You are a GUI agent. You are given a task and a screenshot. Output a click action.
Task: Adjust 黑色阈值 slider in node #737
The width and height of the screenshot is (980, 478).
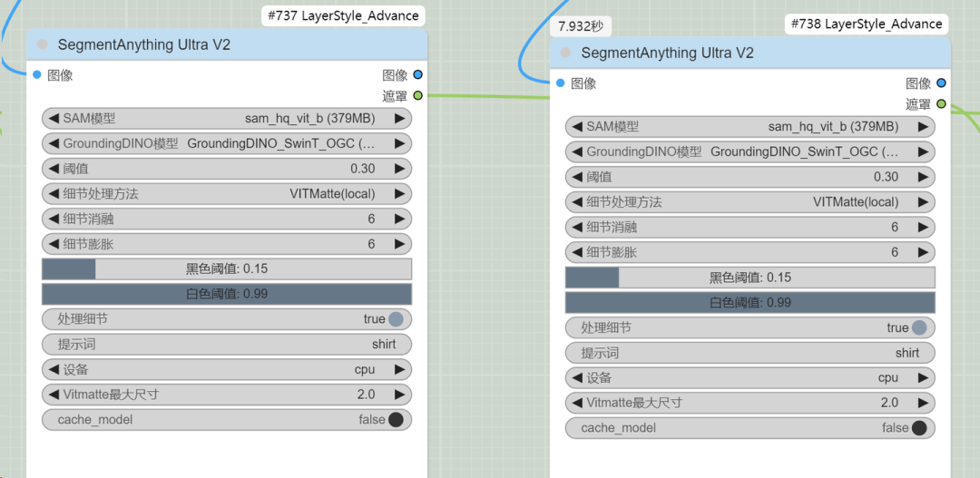226,268
